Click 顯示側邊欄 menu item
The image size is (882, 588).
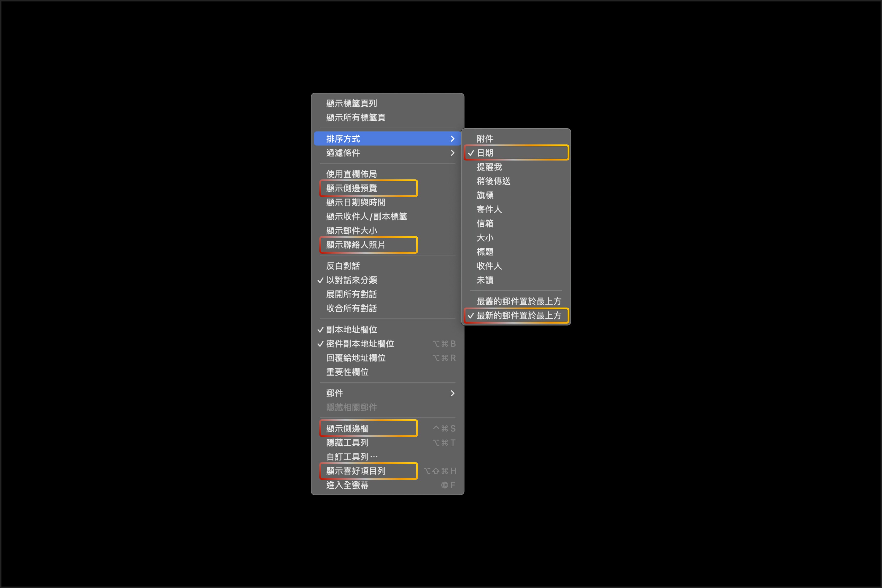tap(347, 429)
